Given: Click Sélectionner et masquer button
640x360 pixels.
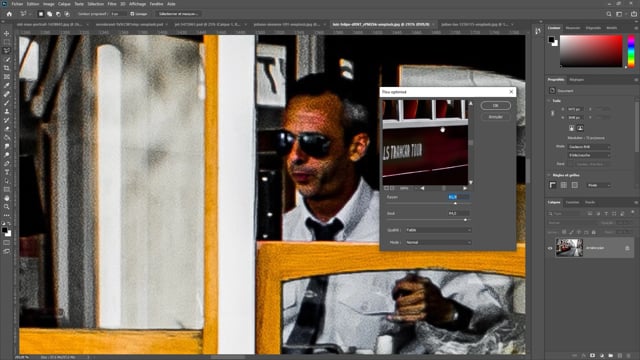Looking at the screenshot, I should coord(178,14).
